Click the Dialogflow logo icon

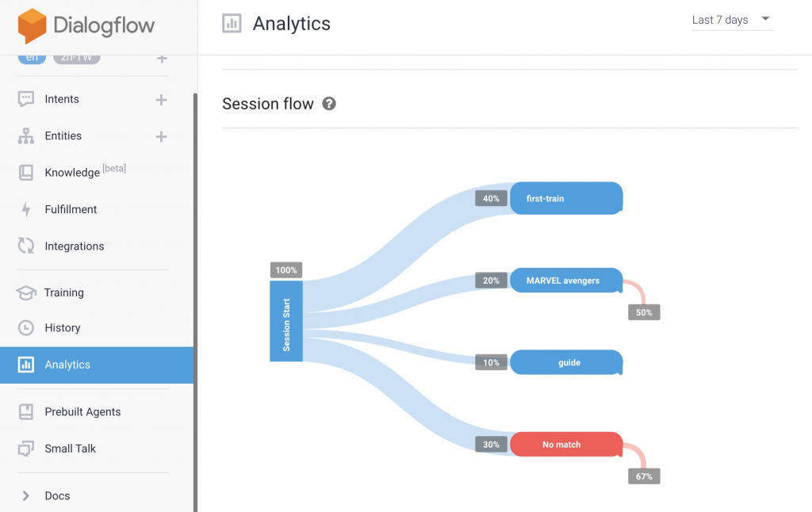[33, 25]
